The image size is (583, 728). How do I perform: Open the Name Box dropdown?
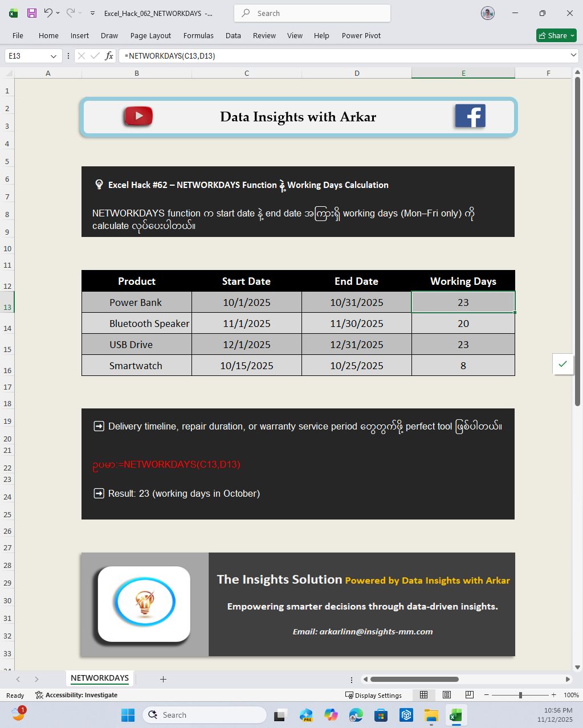point(53,56)
